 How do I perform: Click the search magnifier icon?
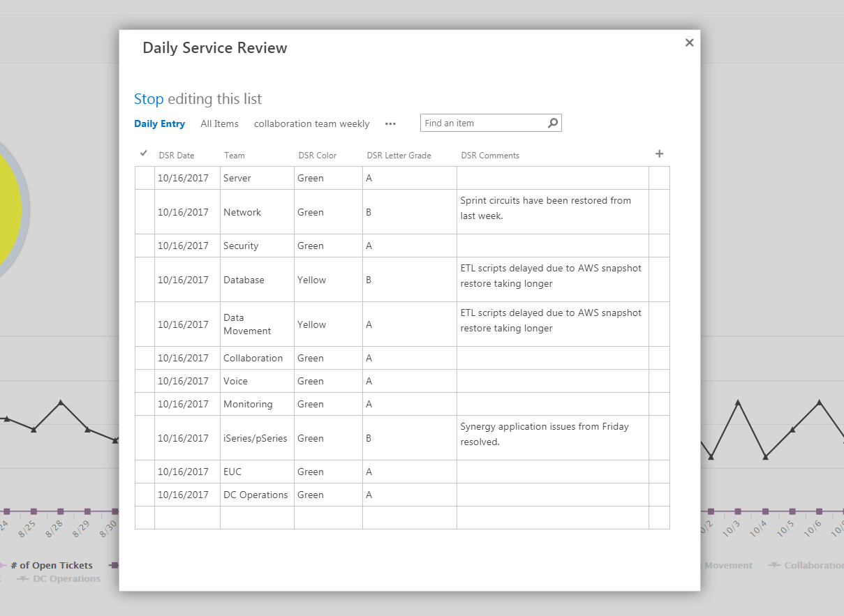552,122
